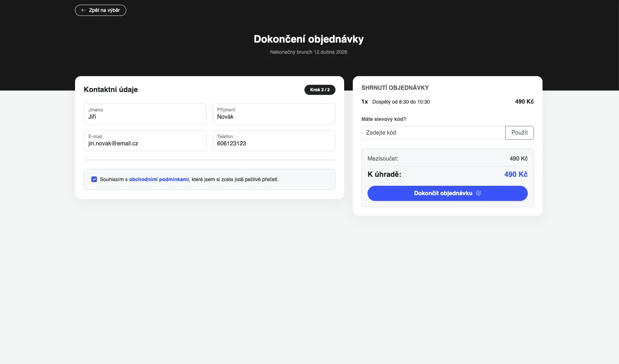The width and height of the screenshot is (619, 364).
Task: Click the Zadejte kód discount input
Action: pyautogui.click(x=433, y=133)
